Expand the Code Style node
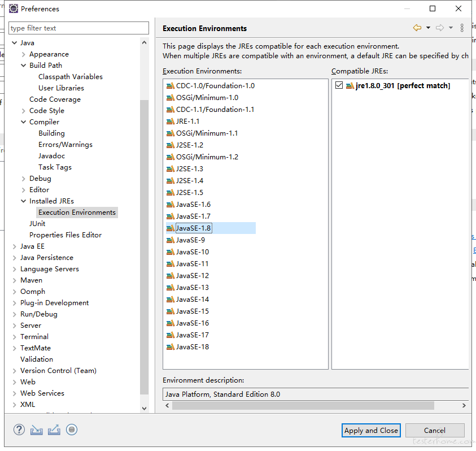The image size is (476, 451). click(x=23, y=111)
